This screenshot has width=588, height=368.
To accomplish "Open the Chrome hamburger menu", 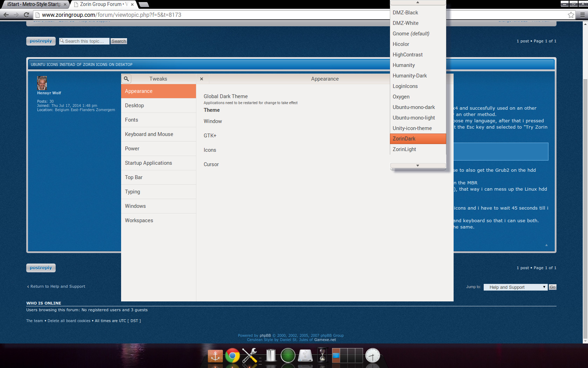I will tap(582, 15).
